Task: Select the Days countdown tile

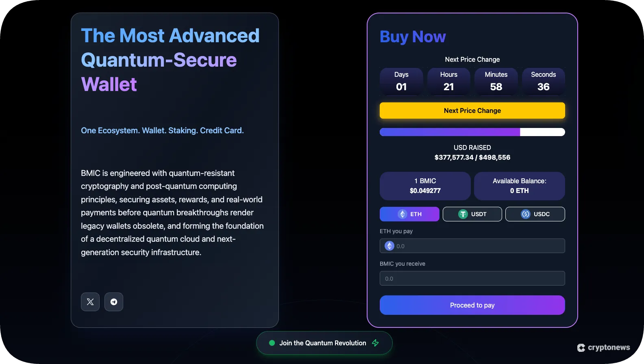Action: pos(401,81)
